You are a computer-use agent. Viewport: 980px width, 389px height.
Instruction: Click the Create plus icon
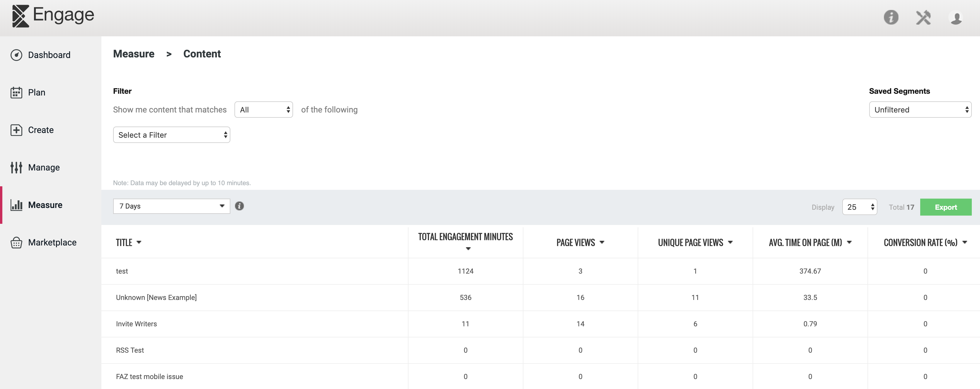coord(16,130)
